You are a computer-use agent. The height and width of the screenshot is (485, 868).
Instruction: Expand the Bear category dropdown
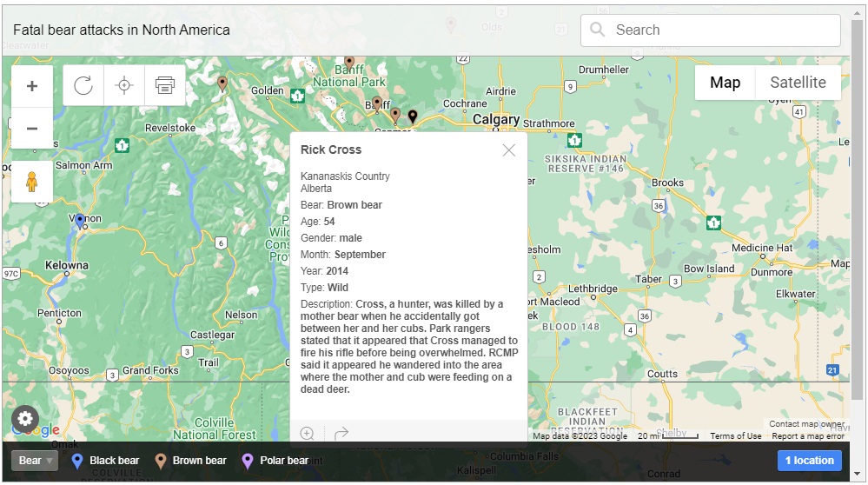pos(35,461)
